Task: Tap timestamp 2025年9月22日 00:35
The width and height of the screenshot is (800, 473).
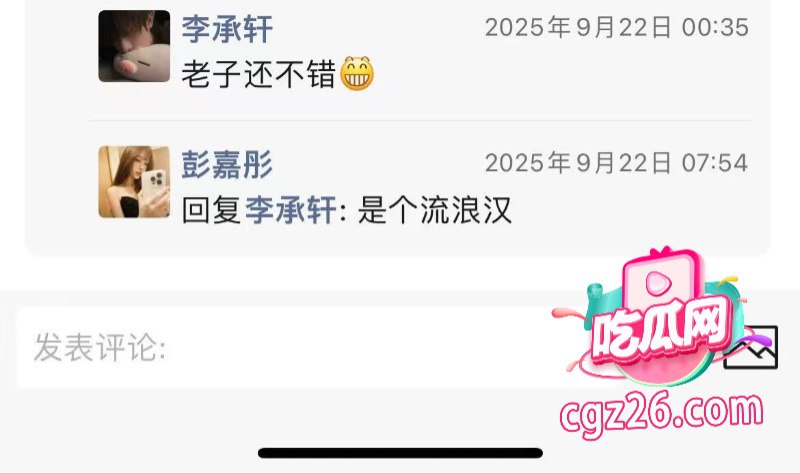Action: click(617, 27)
